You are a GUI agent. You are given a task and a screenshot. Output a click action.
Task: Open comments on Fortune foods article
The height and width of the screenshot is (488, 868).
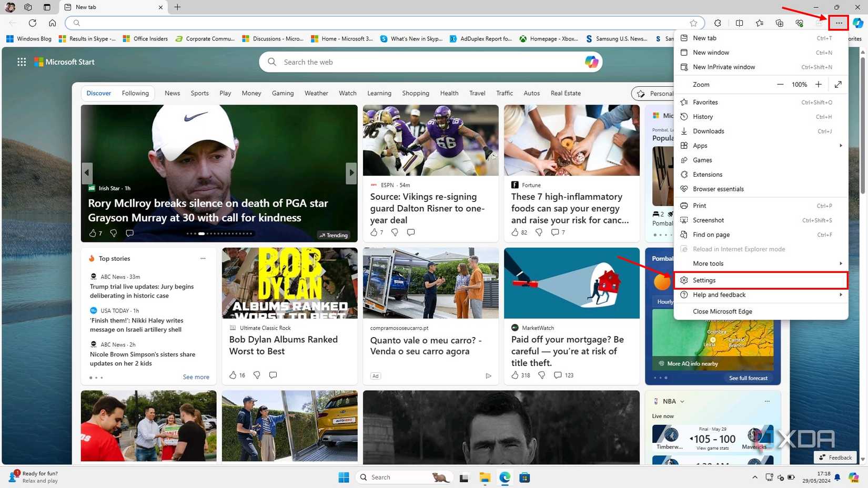coord(554,232)
